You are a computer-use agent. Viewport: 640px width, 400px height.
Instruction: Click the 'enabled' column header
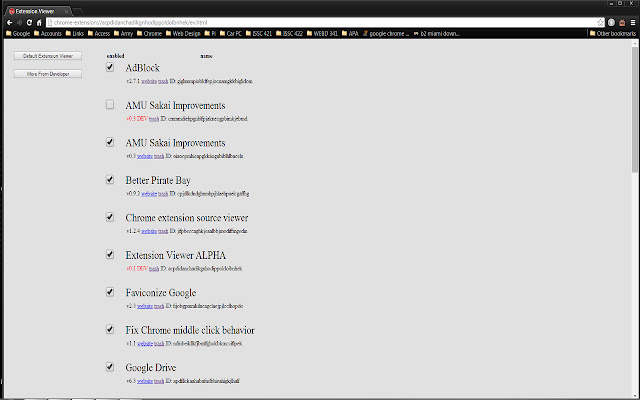pos(116,56)
